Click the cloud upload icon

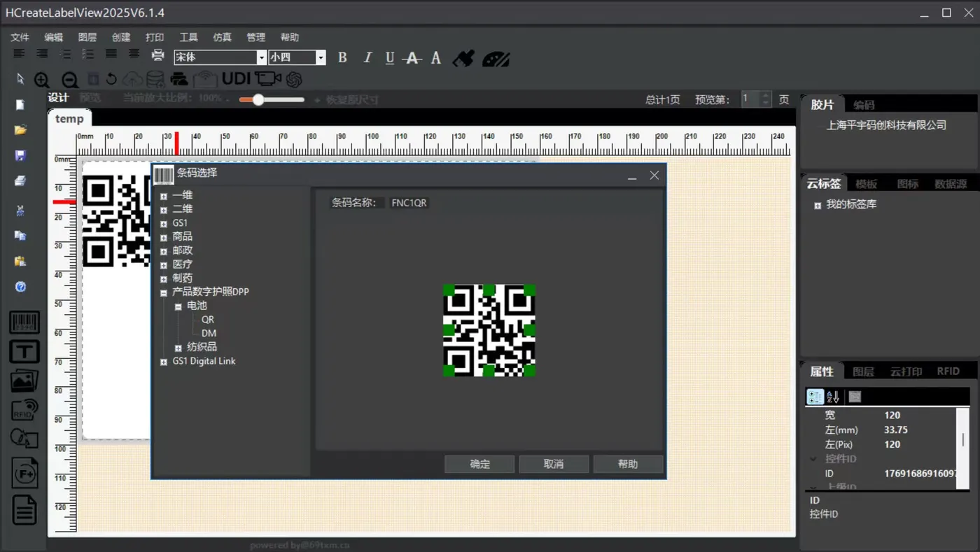(x=133, y=79)
